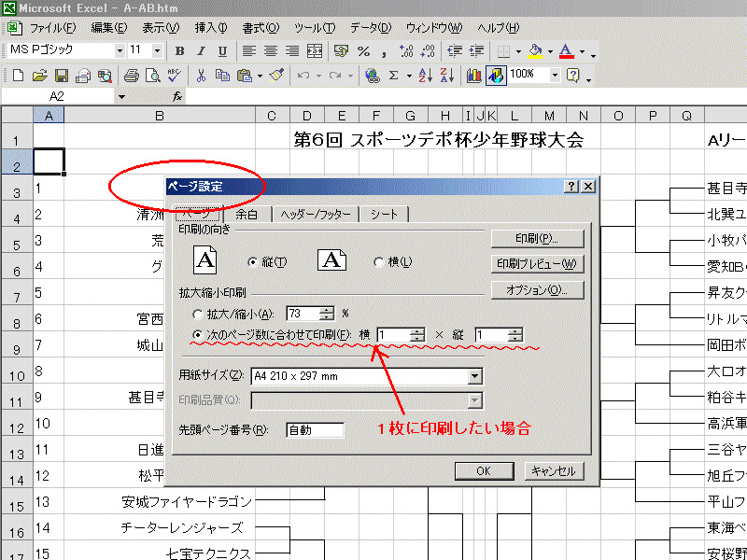
Task: Apply the red font color
Action: [x=567, y=51]
